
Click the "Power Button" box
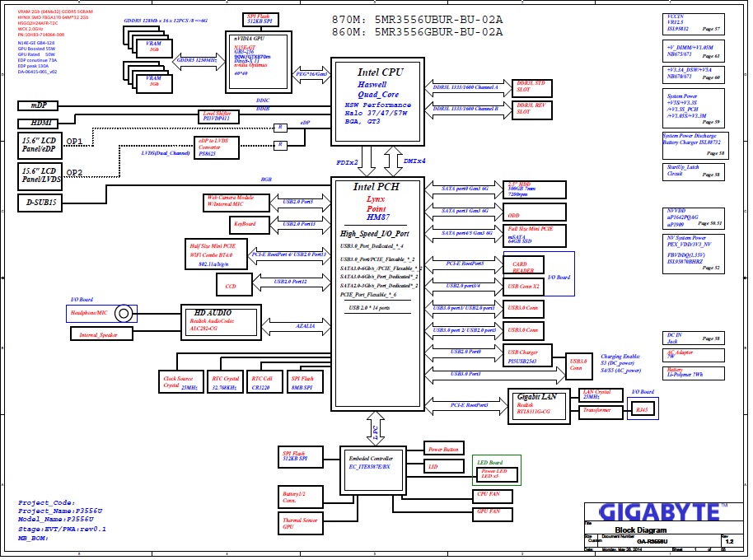click(x=444, y=449)
